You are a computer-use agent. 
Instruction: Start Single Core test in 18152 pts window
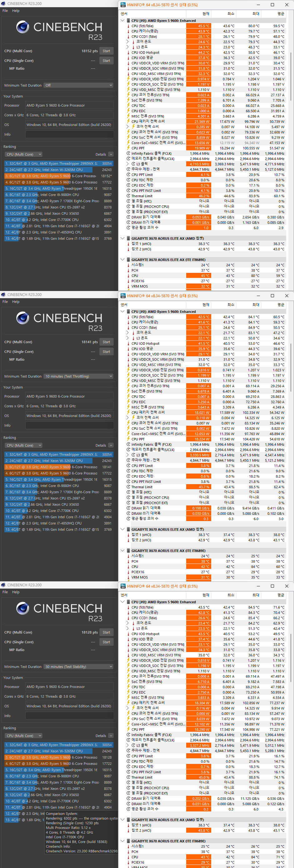[x=107, y=61]
